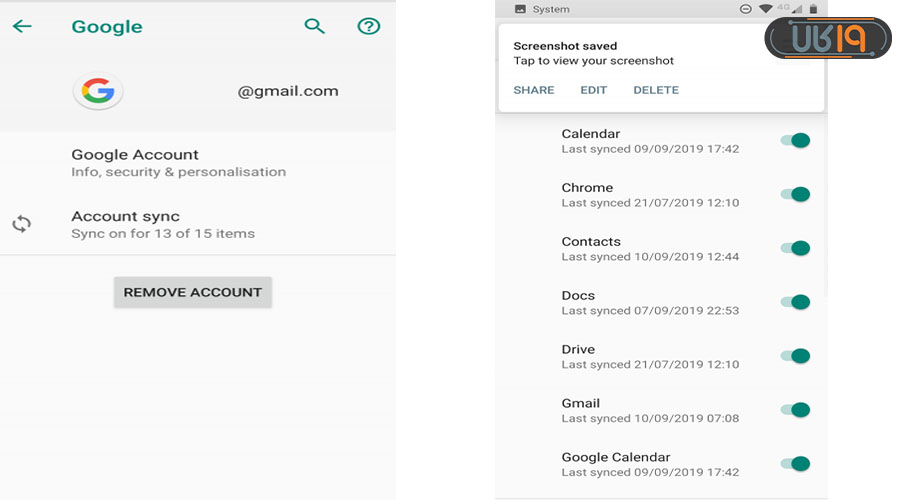Turn off Contacts sync switch
The width and height of the screenshot is (900, 500).
795,249
